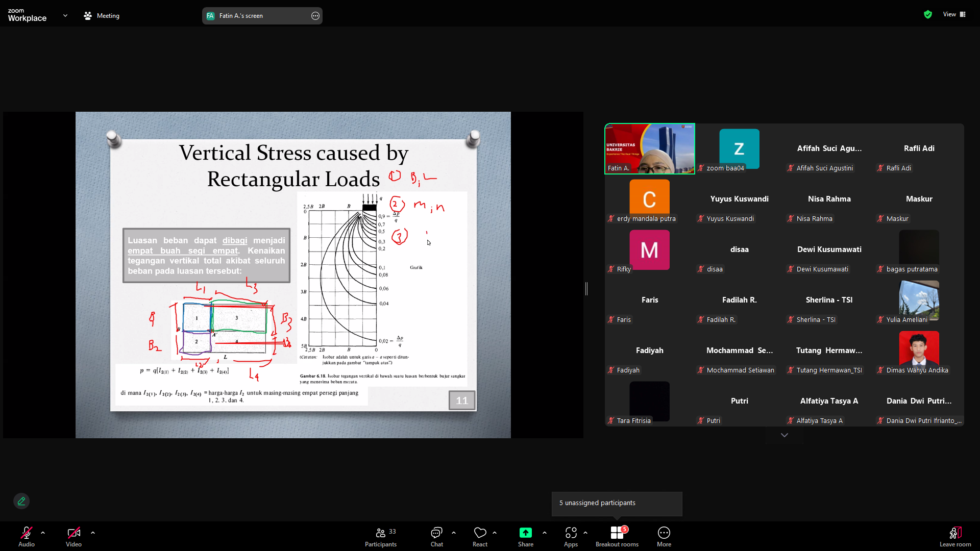The image size is (980, 551).
Task: Open Fatin A.'s screen share options
Action: point(315,16)
